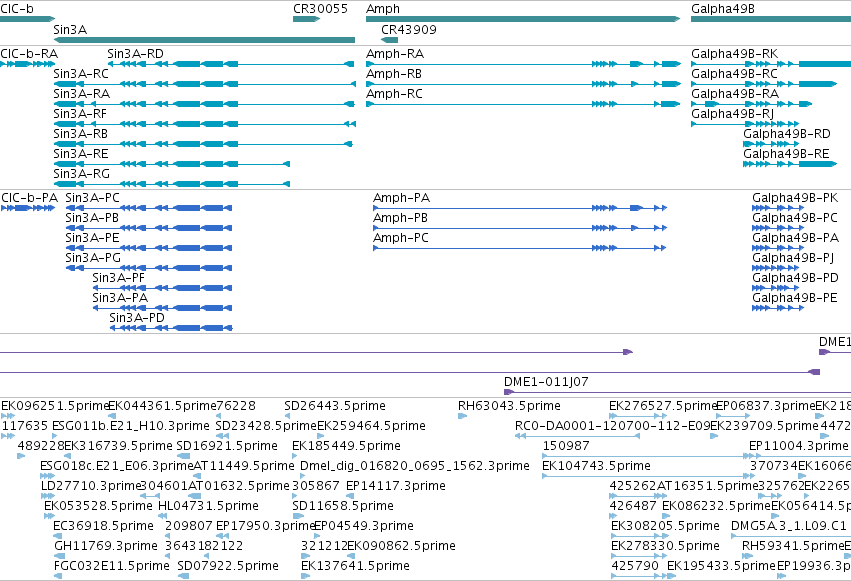Select EST FGC032E11.5prime
The width and height of the screenshot is (851, 581).
58,576
